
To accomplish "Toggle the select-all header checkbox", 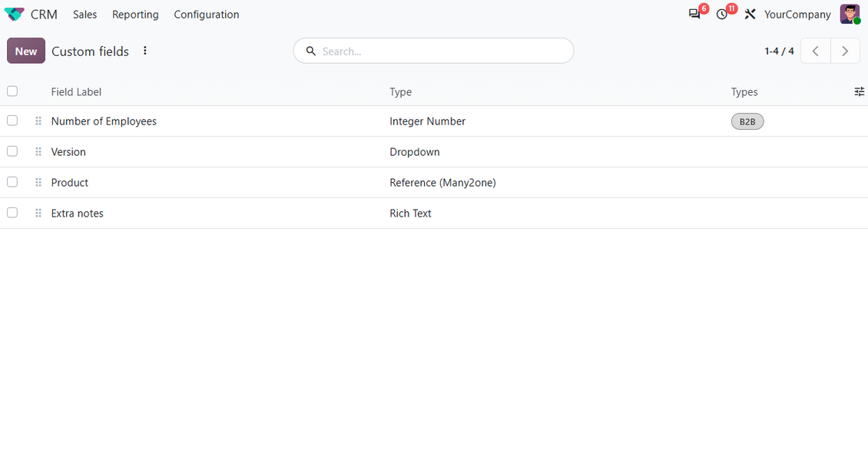I will (x=12, y=91).
